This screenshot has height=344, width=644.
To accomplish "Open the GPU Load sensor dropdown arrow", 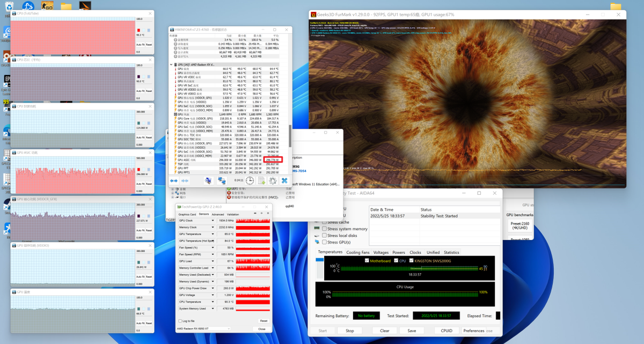I will coord(213,261).
